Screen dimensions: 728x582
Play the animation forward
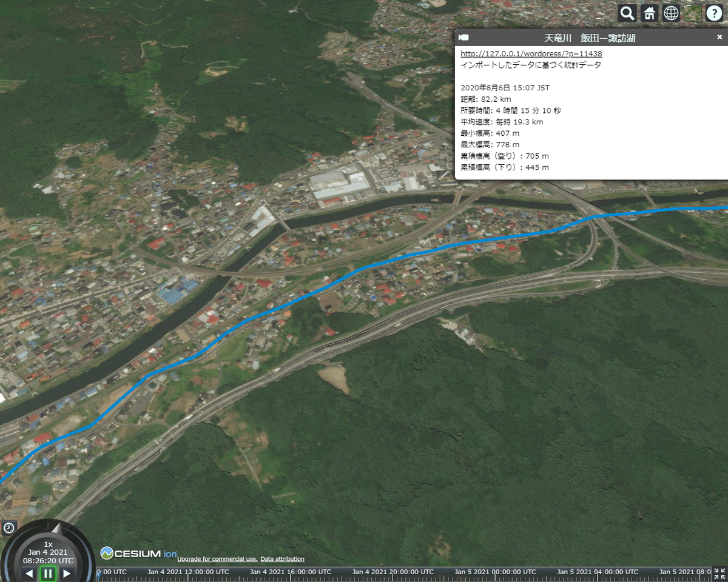67,574
